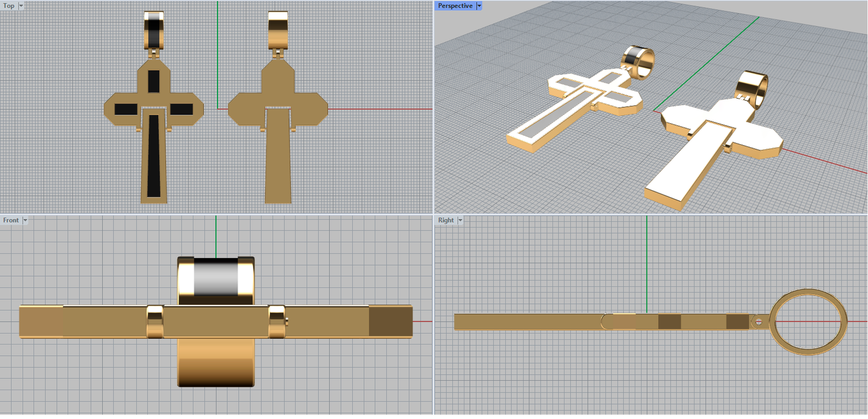
Task: Select the left hinge ring in Front view
Action: (x=155, y=322)
